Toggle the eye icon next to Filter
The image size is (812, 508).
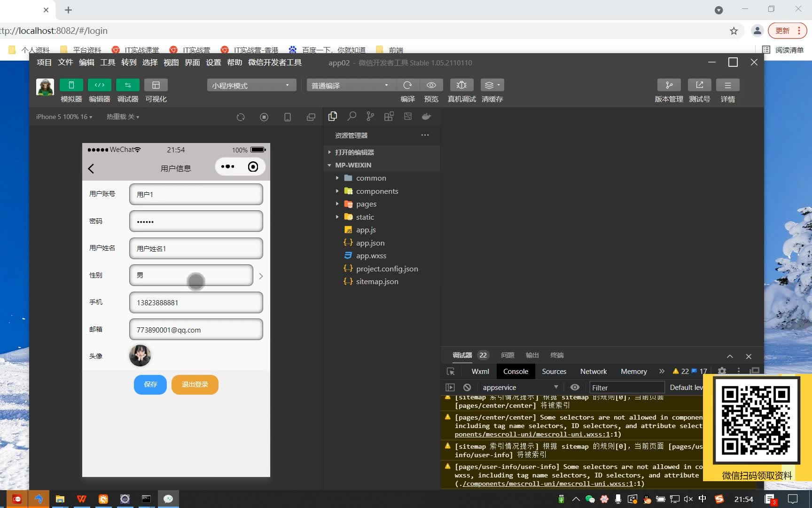click(574, 387)
